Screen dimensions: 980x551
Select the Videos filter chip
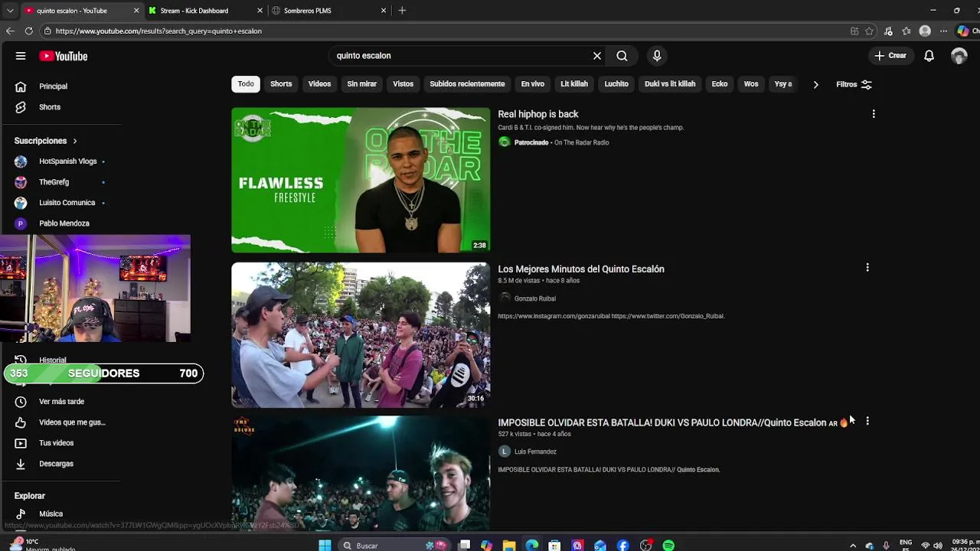(319, 84)
